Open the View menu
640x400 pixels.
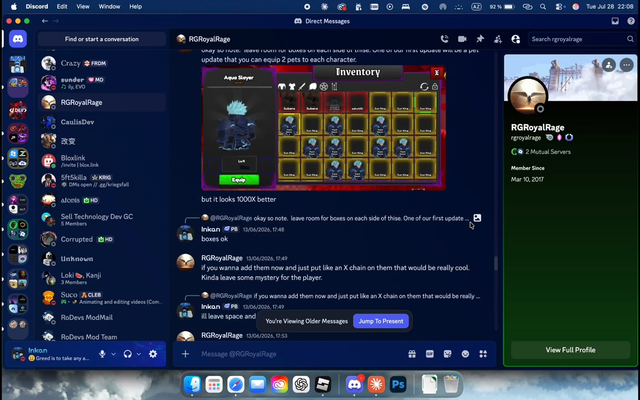[x=83, y=7]
